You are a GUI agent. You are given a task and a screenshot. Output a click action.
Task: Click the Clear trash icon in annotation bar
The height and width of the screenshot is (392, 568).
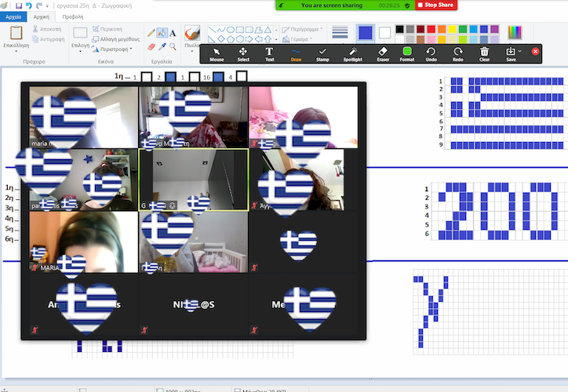[x=484, y=54]
